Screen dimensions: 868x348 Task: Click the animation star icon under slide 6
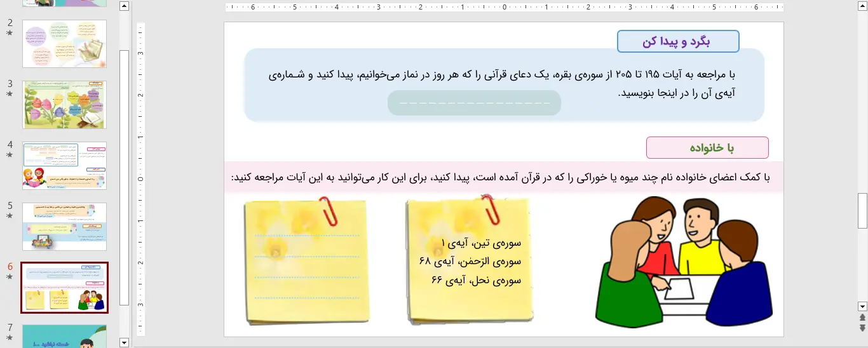click(10, 277)
